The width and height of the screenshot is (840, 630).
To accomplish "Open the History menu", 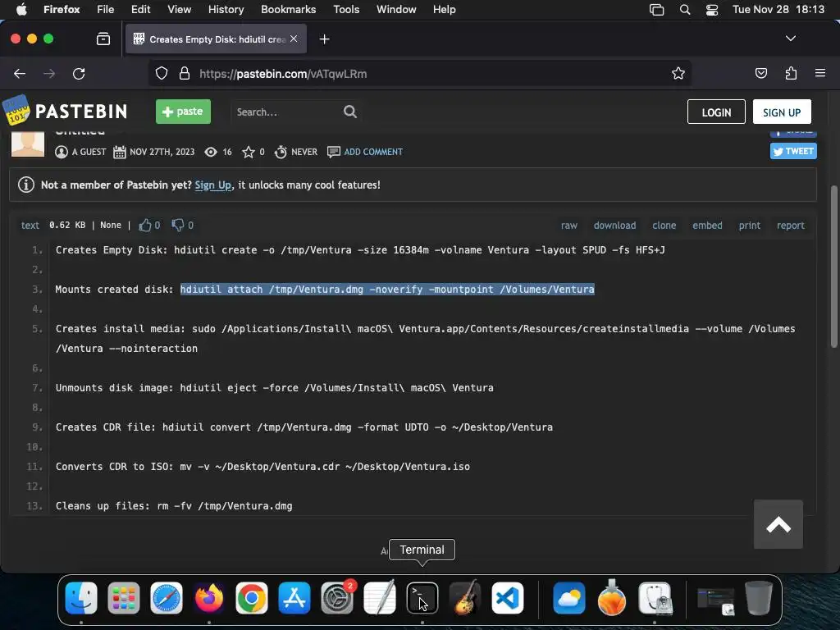I will point(226,10).
